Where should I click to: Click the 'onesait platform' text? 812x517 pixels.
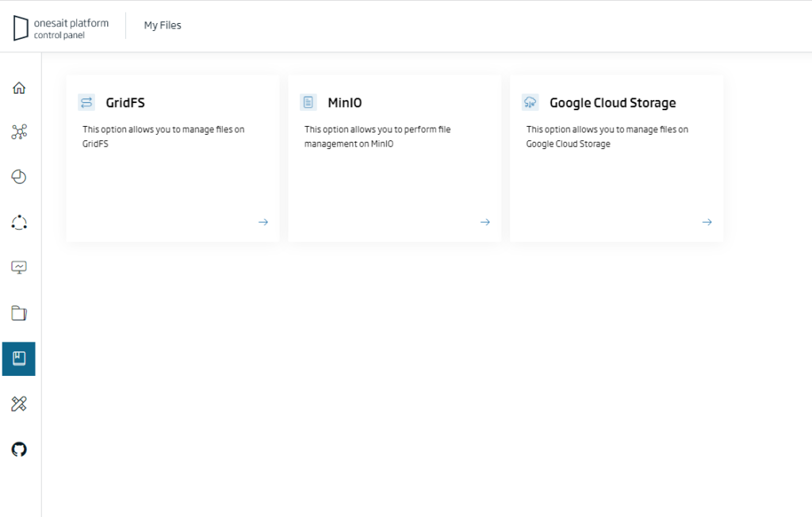click(x=71, y=23)
